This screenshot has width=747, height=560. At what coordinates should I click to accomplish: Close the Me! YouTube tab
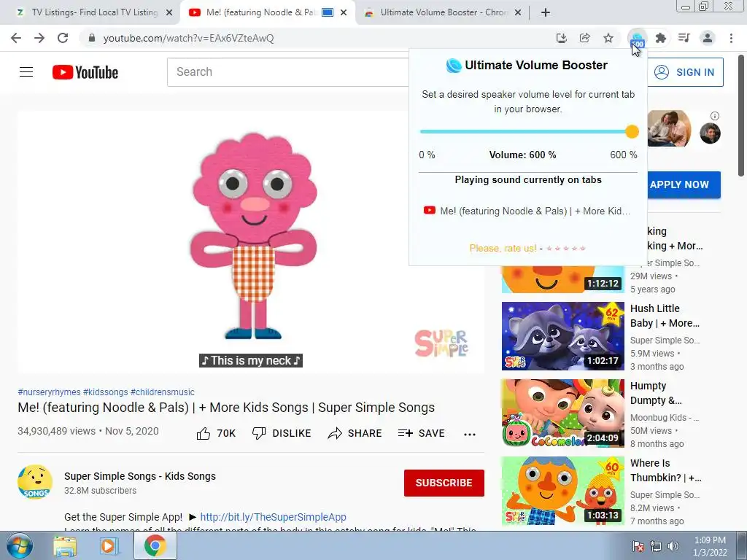tap(344, 13)
